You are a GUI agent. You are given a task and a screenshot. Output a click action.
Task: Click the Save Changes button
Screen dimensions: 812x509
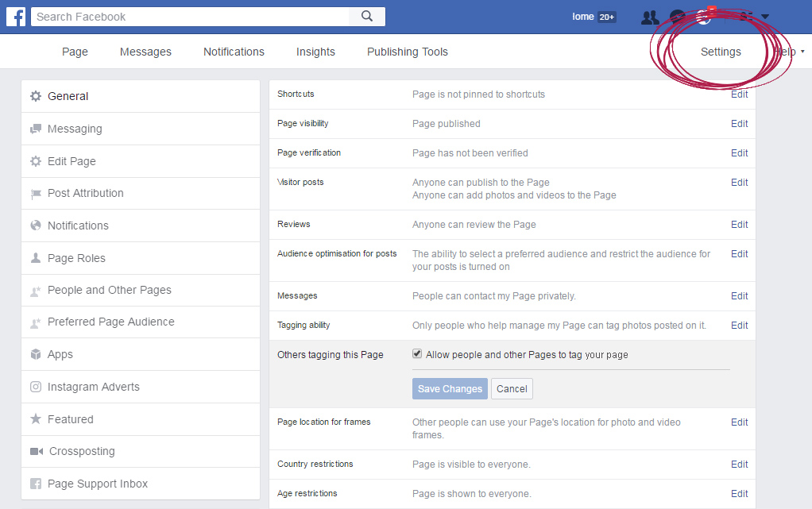(x=450, y=389)
